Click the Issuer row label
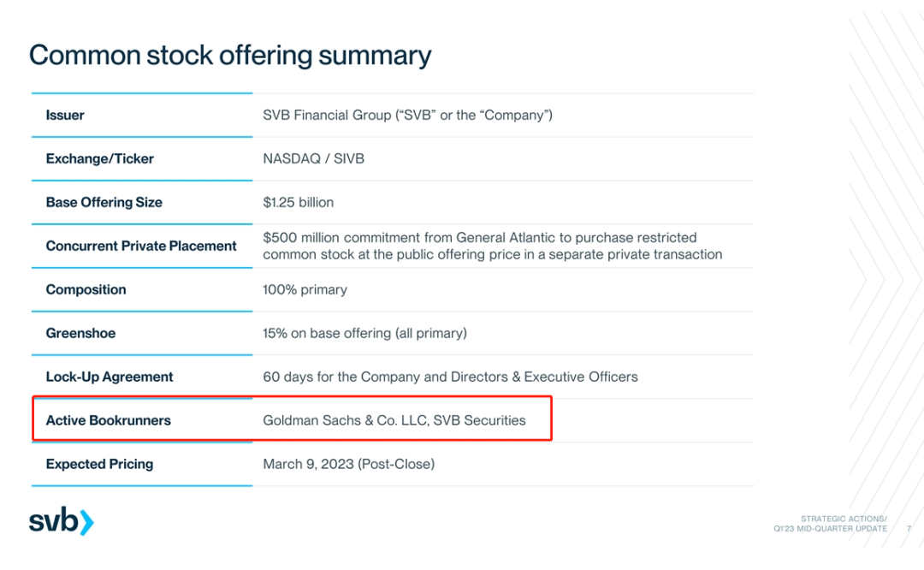The height and width of the screenshot is (570, 924). 65,115
